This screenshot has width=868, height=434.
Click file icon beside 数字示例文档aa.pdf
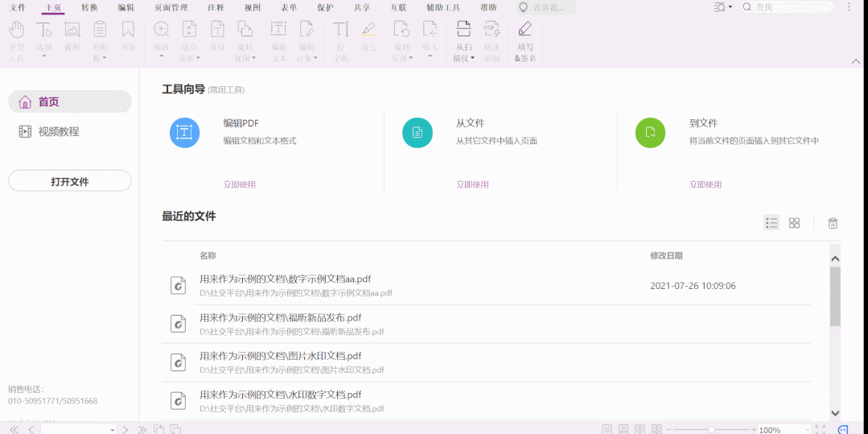pos(179,286)
